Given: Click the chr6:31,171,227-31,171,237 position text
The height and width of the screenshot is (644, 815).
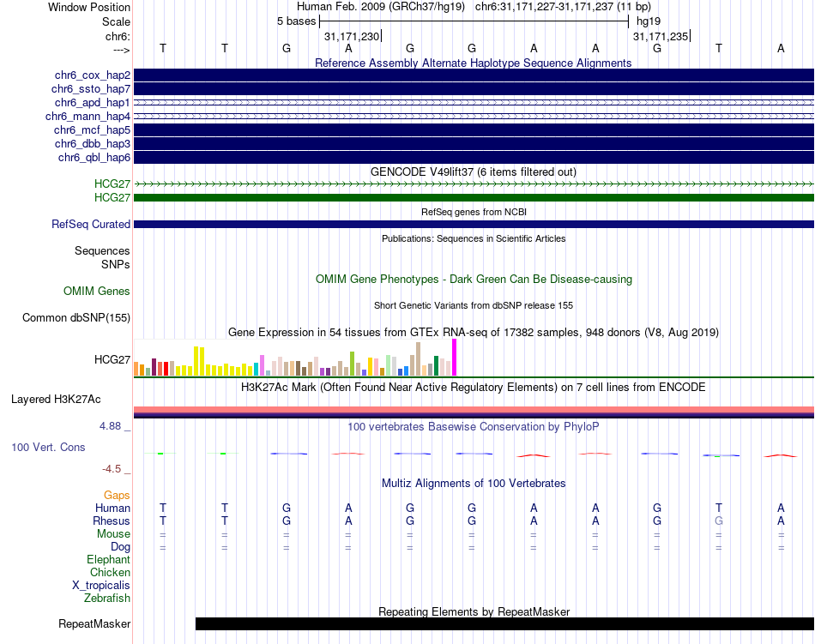Looking at the screenshot, I should (x=563, y=7).
